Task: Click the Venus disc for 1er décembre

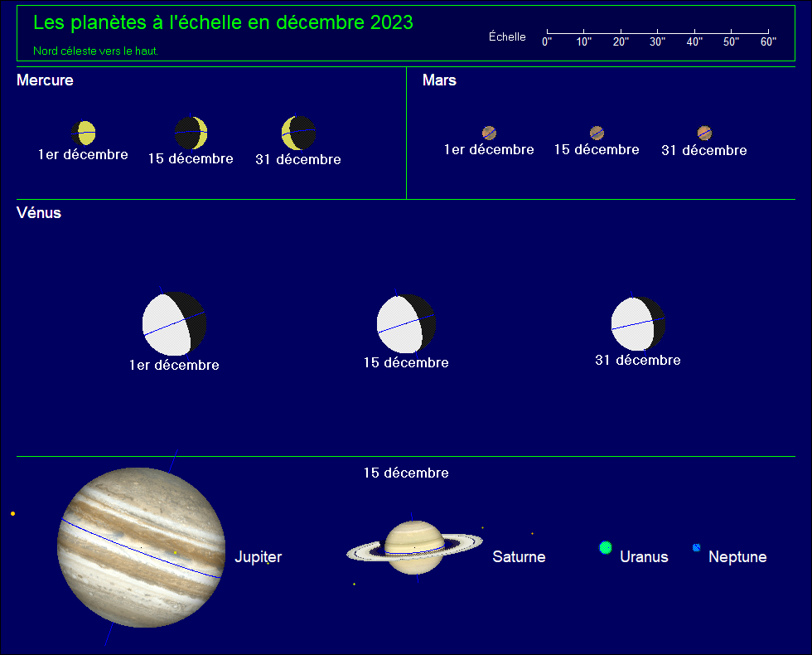Action: 175,324
